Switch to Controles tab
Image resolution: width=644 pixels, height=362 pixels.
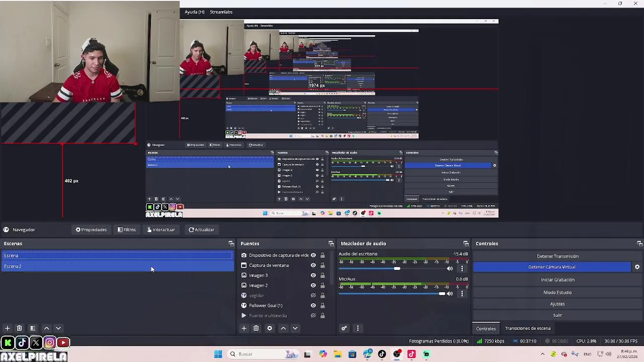pos(486,328)
